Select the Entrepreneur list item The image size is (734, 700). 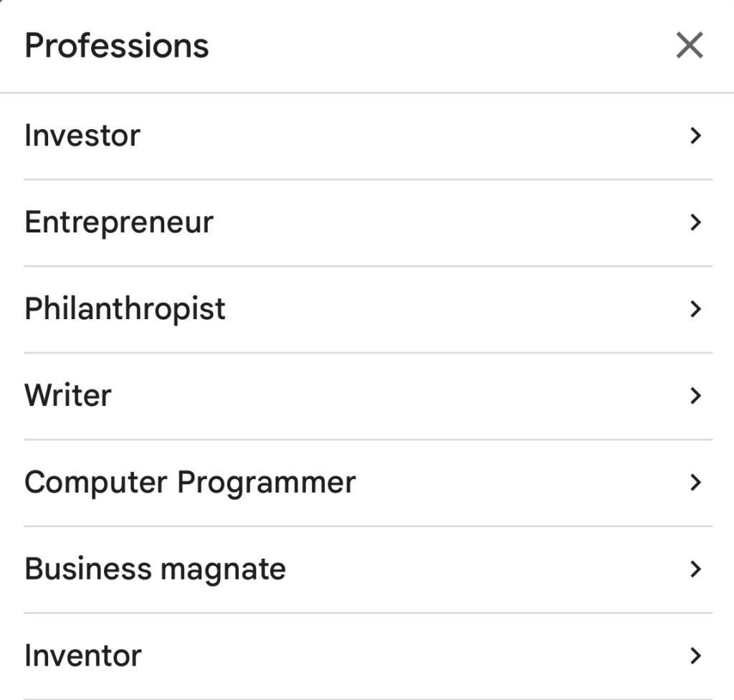[119, 222]
